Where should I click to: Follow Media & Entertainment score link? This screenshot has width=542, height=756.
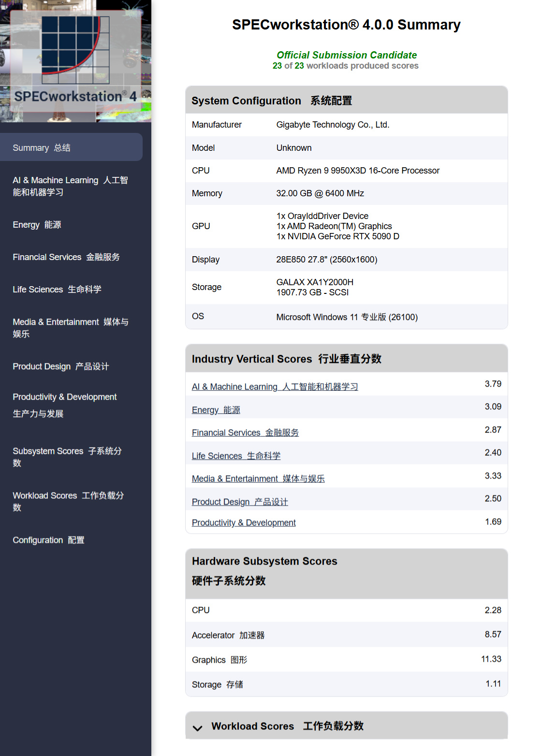pyautogui.click(x=258, y=479)
